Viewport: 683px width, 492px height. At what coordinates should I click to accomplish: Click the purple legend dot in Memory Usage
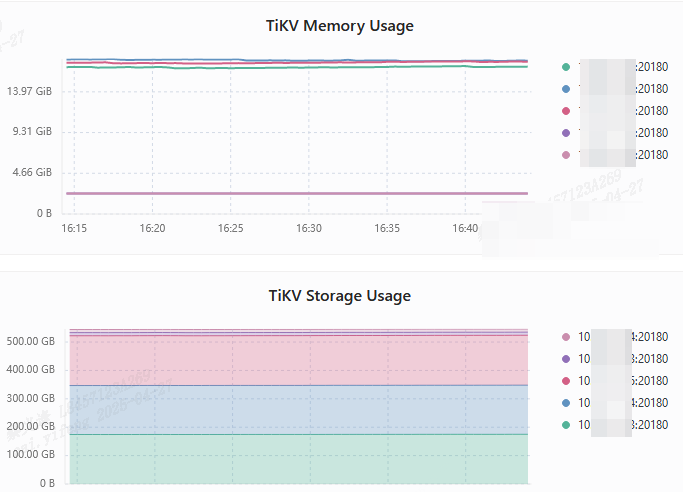pos(566,133)
